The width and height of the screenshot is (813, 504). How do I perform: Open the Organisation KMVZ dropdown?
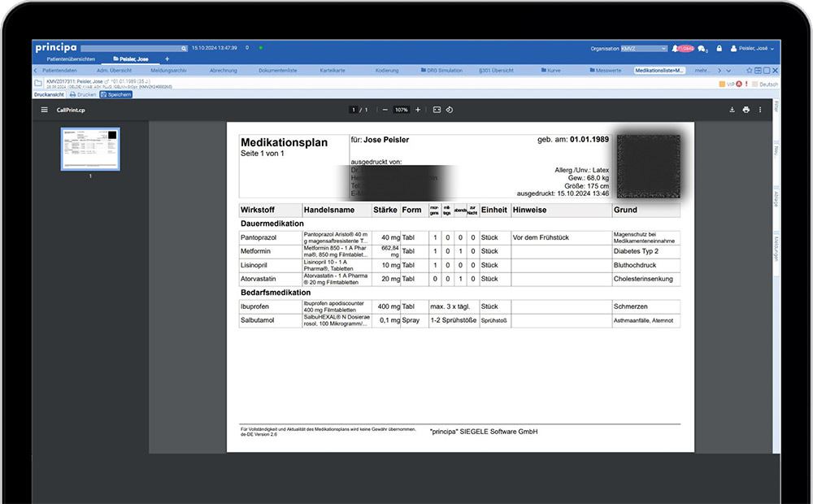[x=644, y=49]
